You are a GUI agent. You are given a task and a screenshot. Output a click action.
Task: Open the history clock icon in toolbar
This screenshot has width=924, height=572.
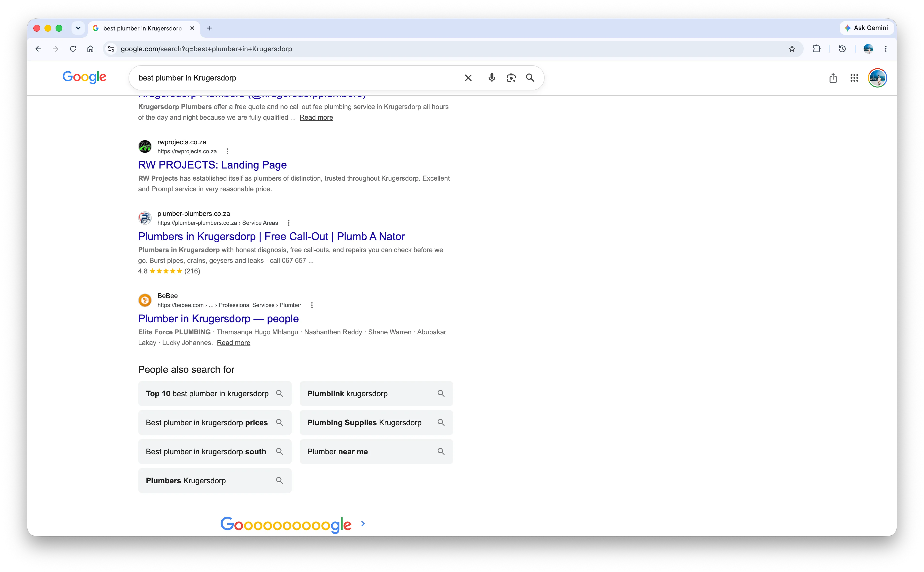point(842,49)
